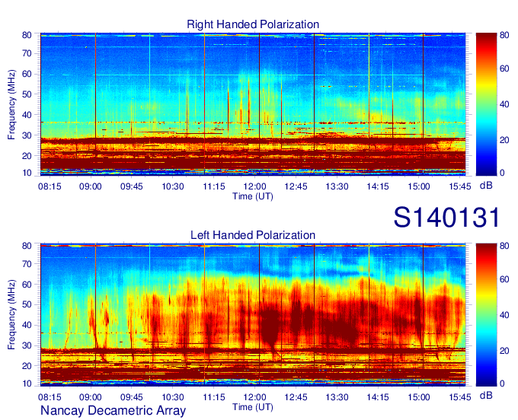This screenshot has width=518, height=420.
Task: Click the 80 MHz frequency tick of Right Handed plot
Action: tap(27, 35)
